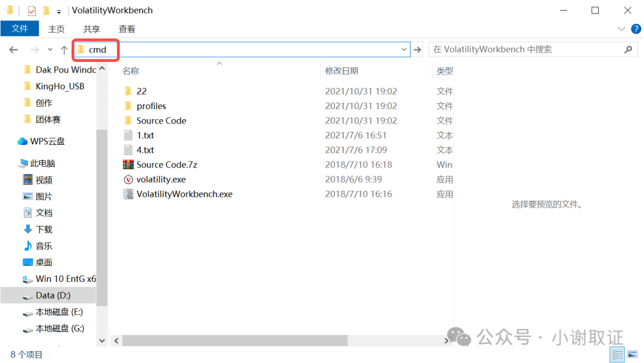Click the new folder icon in quick access toolbar
Image resolution: width=644 pixels, height=363 pixels.
(47, 10)
